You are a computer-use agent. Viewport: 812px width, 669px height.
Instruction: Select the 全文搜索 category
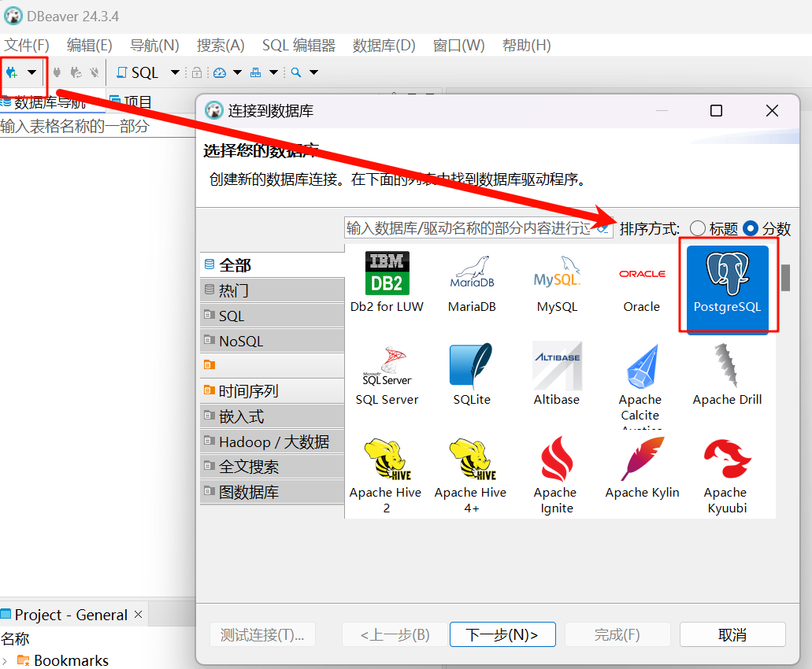tap(273, 467)
